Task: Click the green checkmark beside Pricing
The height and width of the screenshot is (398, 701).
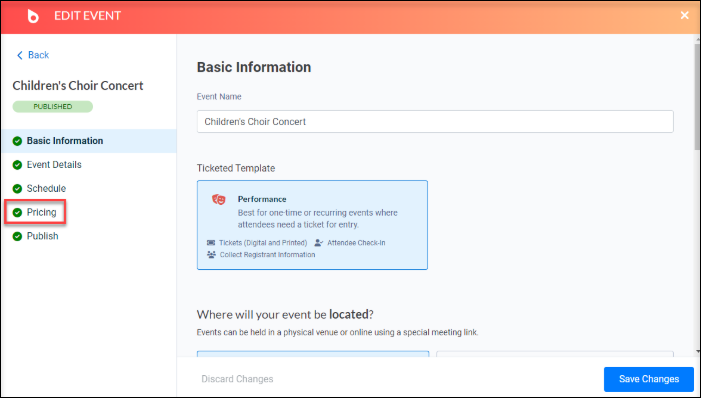Action: 17,212
